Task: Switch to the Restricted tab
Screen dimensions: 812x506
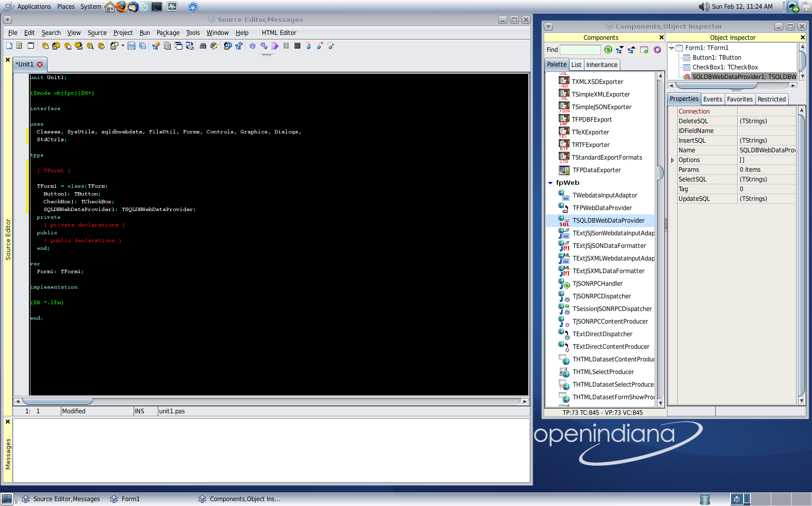Action: tap(771, 99)
